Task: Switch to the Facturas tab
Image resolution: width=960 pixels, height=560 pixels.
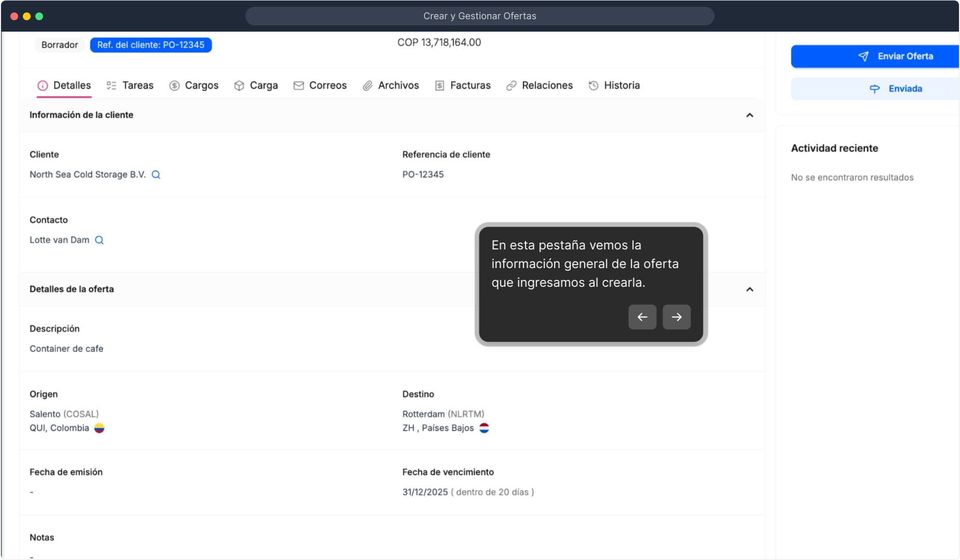Action: point(462,86)
